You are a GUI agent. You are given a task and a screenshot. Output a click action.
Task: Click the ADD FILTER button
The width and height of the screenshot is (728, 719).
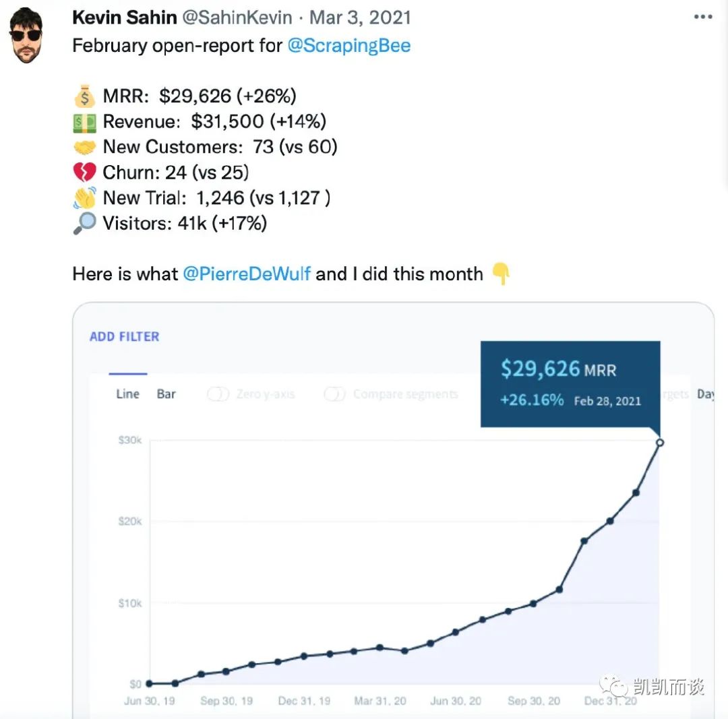click(125, 336)
